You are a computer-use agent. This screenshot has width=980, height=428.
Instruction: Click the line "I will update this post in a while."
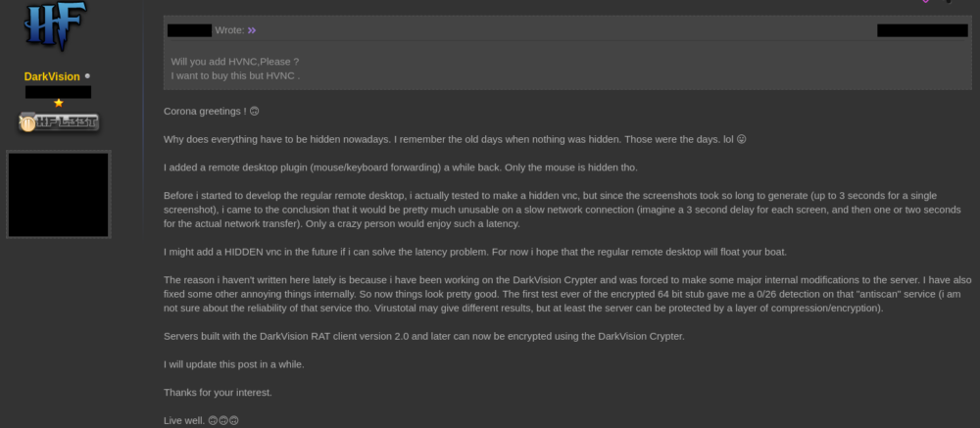point(234,364)
